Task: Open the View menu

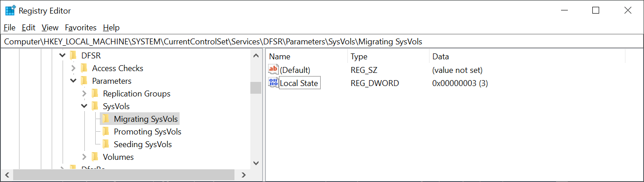Action: point(50,28)
